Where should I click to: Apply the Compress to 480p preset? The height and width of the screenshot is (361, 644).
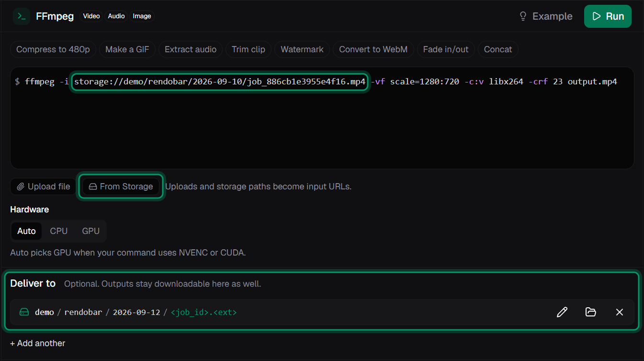point(53,49)
